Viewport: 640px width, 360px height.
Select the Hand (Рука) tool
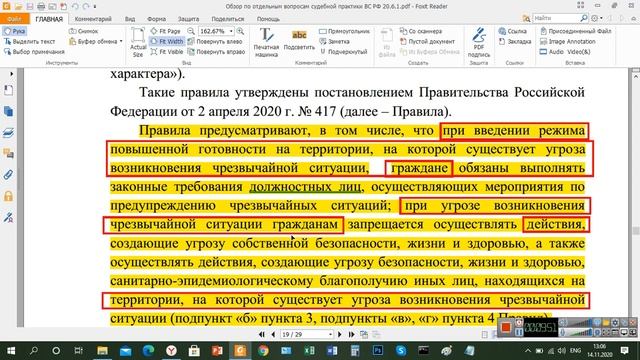tap(15, 31)
